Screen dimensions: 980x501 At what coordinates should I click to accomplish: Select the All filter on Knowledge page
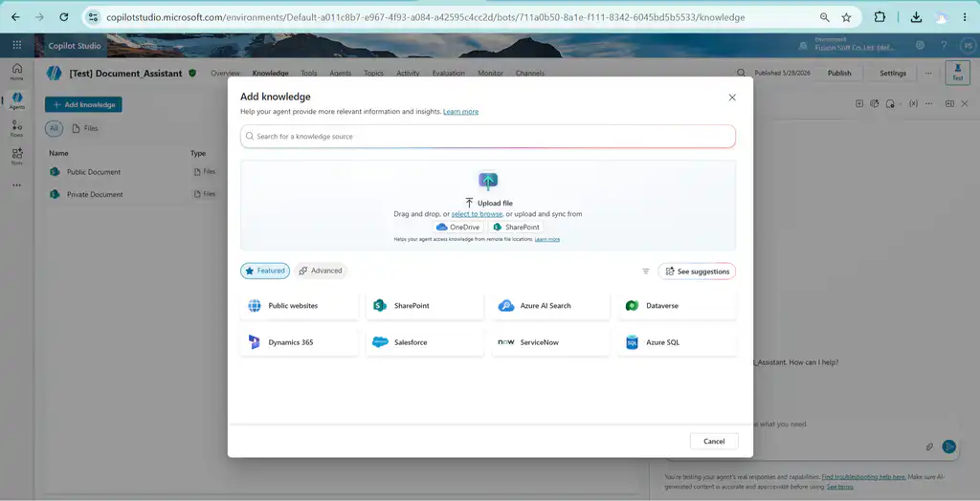pos(54,128)
